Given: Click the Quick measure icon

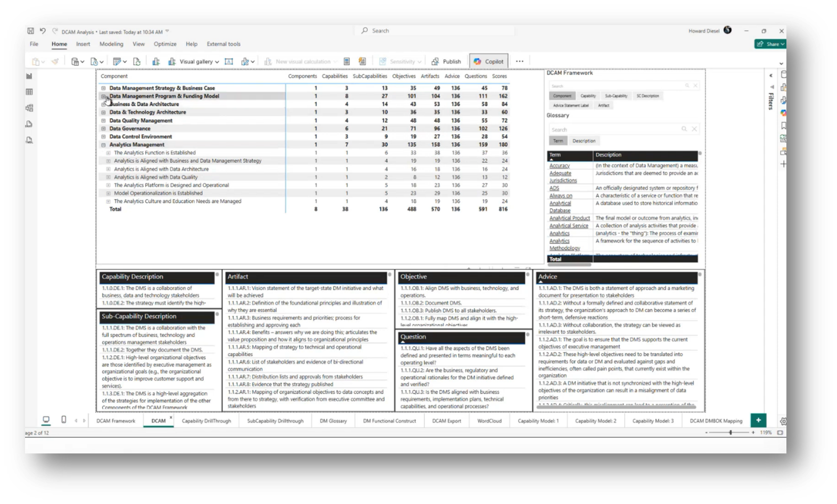Looking at the screenshot, I should [363, 62].
